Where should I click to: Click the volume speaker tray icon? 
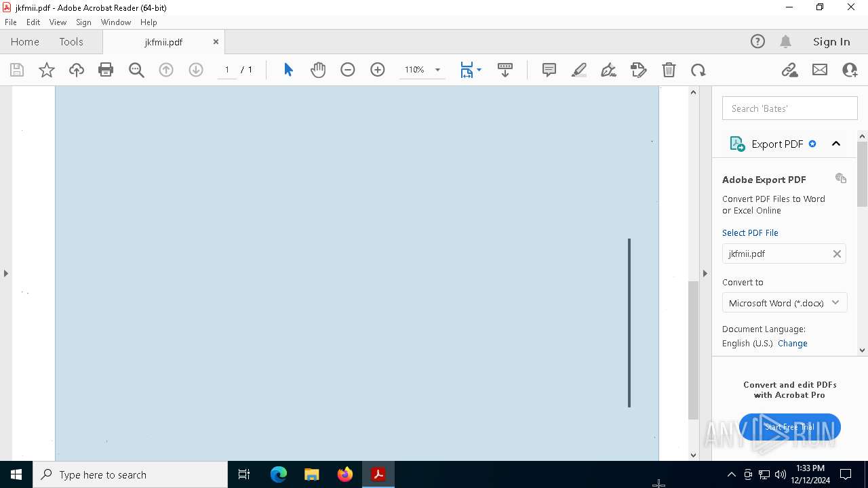(780, 474)
